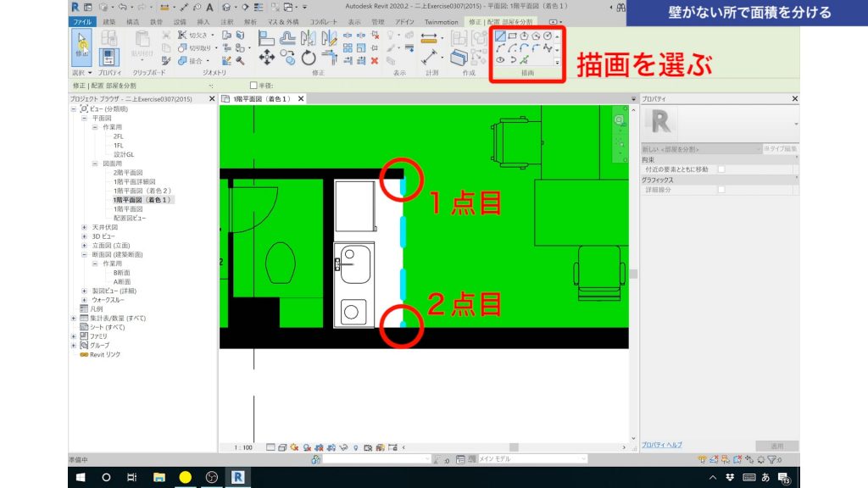Click the 適用 button in Properties panel
This screenshot has width=868, height=488.
(x=777, y=445)
